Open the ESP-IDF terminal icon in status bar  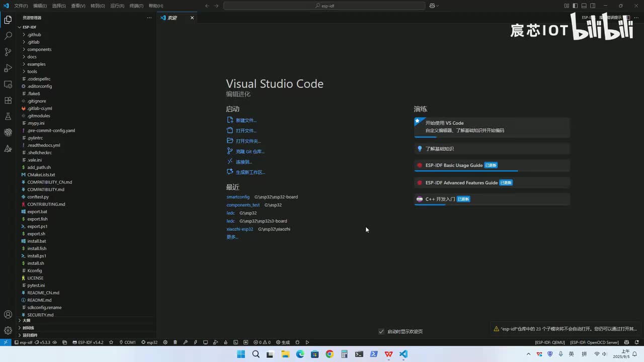[235, 342]
